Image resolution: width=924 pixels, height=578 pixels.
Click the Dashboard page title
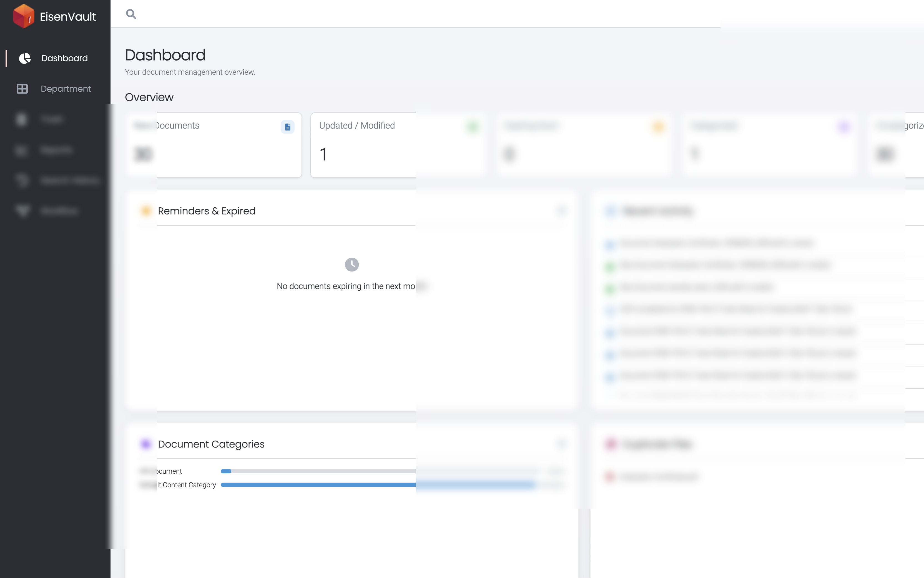click(165, 55)
